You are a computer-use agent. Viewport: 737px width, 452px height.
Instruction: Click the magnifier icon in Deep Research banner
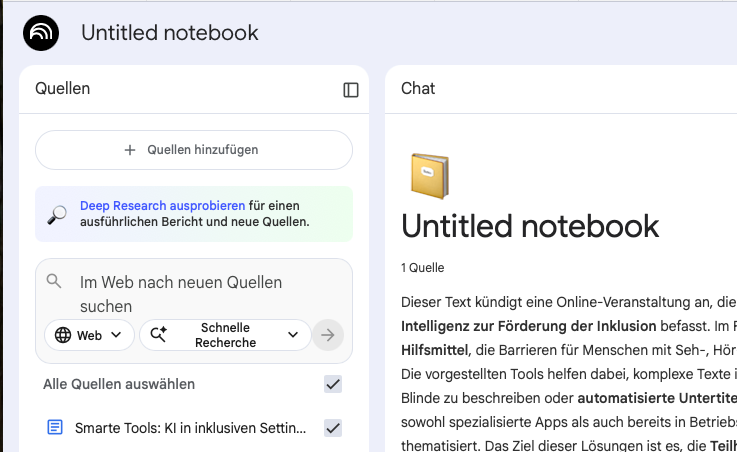pos(58,214)
